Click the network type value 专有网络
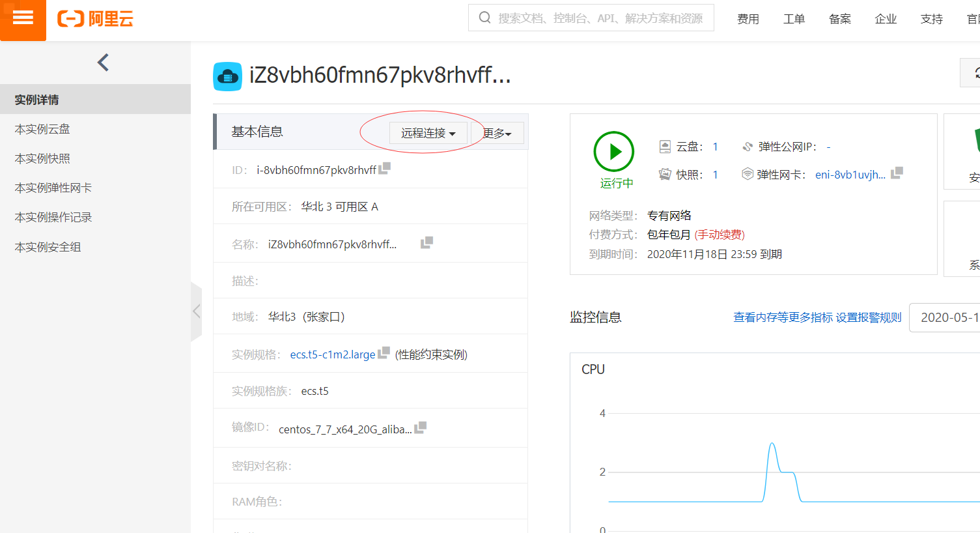This screenshot has height=533, width=980. pos(669,215)
